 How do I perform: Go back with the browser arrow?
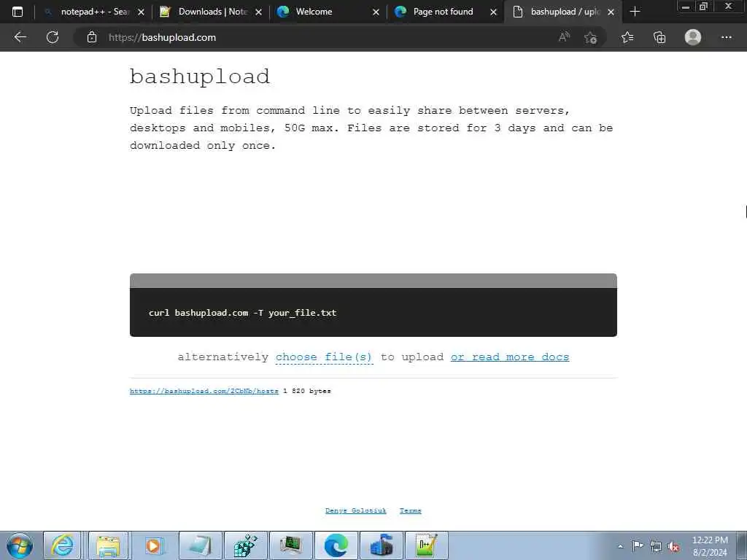(x=20, y=37)
